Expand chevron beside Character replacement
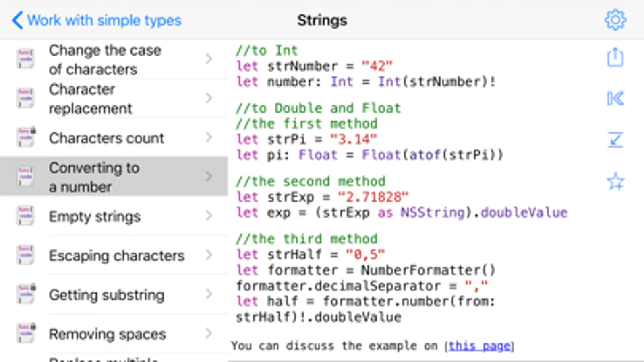Viewport: 644px width, 362px height. [209, 98]
